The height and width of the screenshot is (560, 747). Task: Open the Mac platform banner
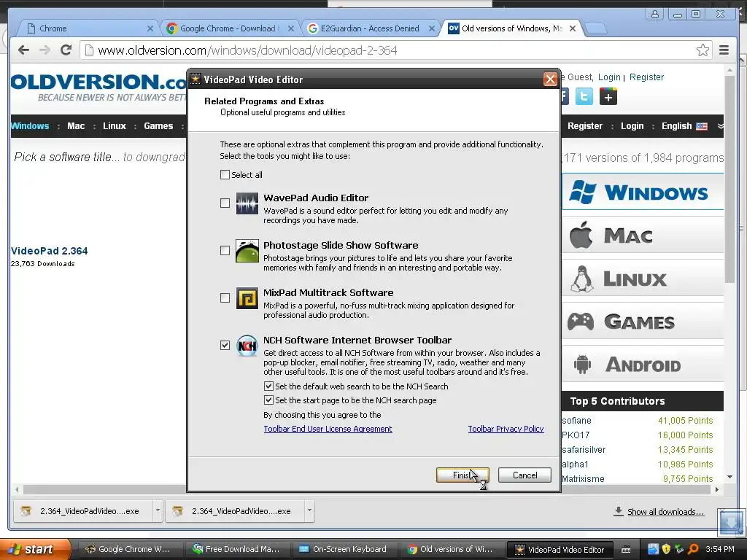click(x=643, y=236)
